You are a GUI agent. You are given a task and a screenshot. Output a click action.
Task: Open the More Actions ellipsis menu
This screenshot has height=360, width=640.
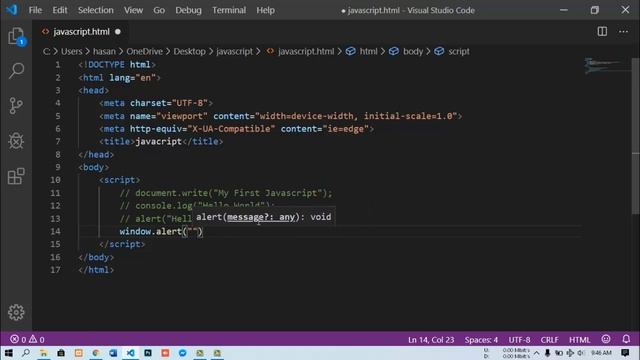click(x=623, y=31)
